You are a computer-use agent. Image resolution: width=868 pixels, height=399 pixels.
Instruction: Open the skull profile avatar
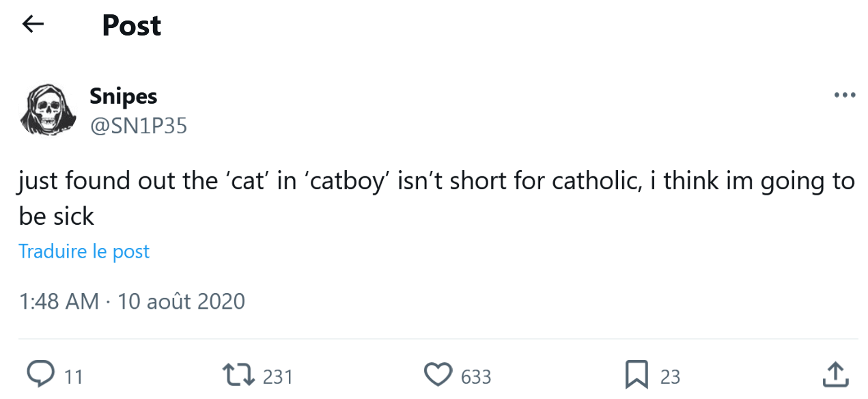46,109
